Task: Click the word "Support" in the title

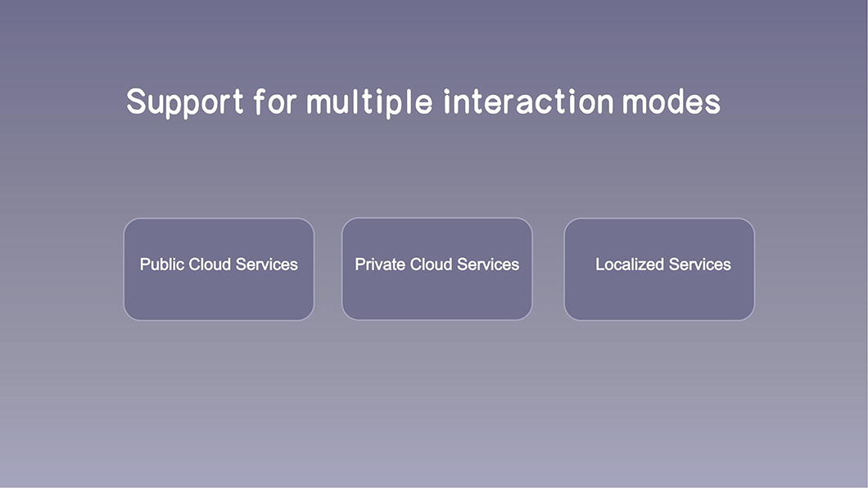Action: 185,103
